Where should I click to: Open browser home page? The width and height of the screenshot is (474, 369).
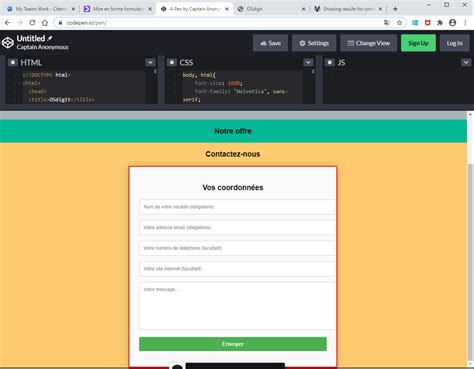(45, 23)
